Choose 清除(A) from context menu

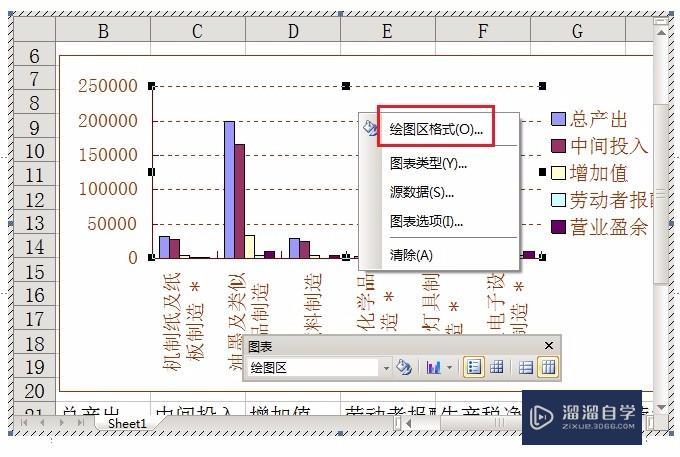pos(411,255)
